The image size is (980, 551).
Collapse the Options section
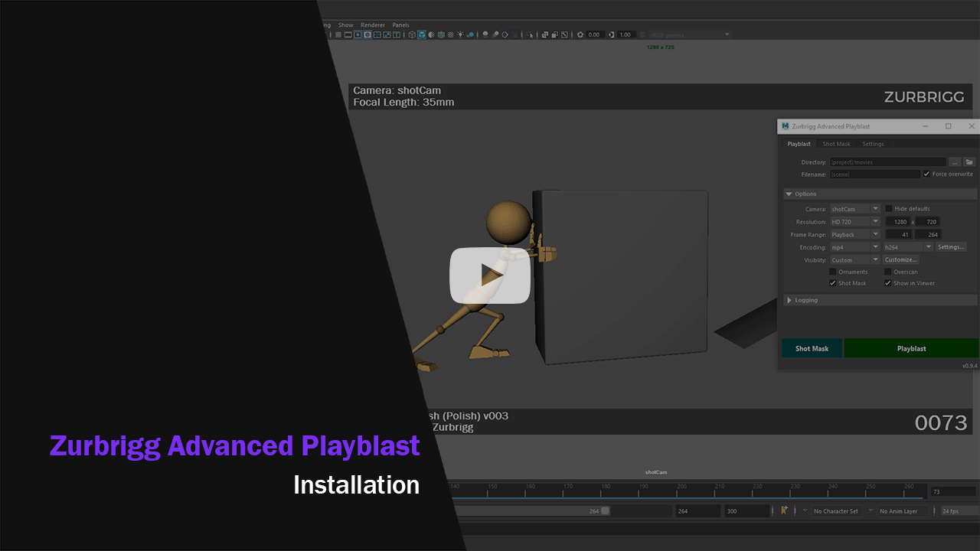click(789, 194)
